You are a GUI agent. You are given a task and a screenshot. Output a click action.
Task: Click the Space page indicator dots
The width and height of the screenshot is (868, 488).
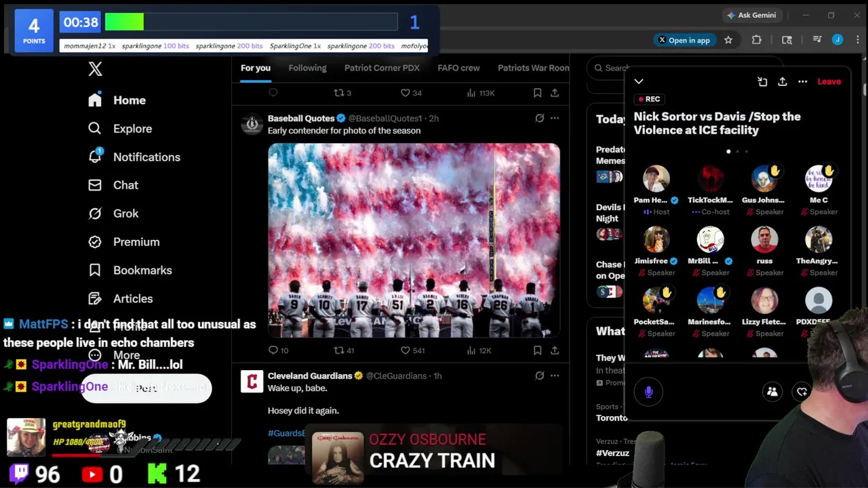[x=737, y=151]
